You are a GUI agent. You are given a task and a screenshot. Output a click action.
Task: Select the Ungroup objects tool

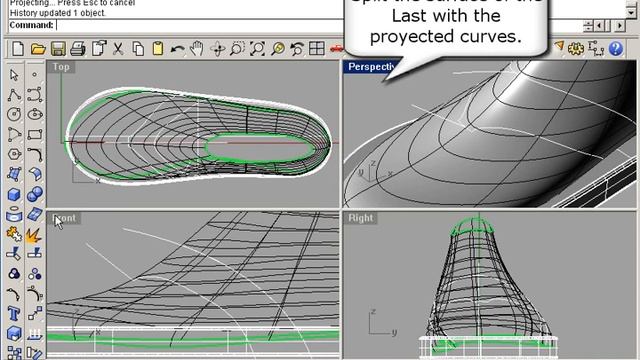click(35, 274)
